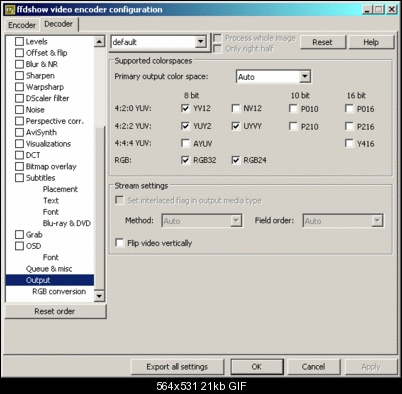Uncheck the YUY2 colorspace
Viewport: 402px width, 394px height.
(185, 126)
